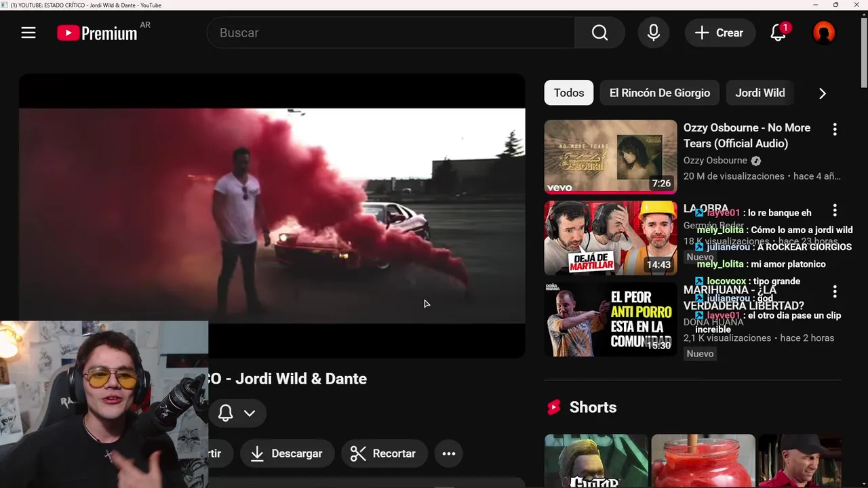
Task: Open notifications bell in header
Action: 778,33
